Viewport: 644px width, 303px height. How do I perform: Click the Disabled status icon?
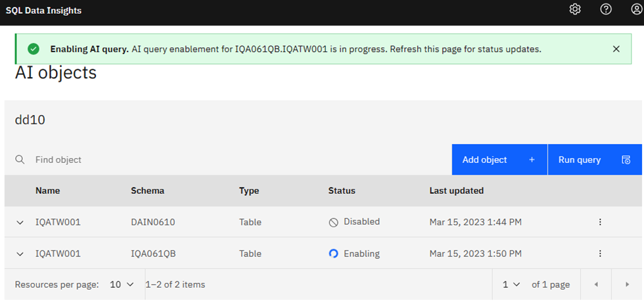[334, 222]
